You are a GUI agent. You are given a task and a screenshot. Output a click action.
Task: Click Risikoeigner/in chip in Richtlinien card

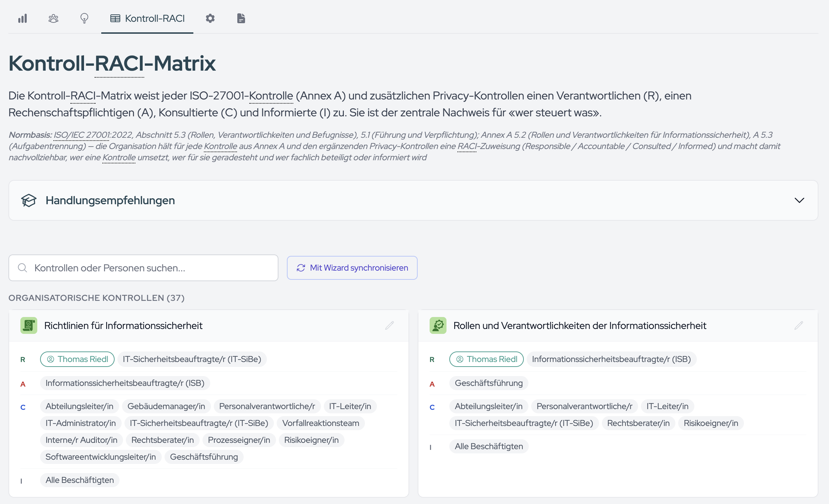tap(311, 440)
